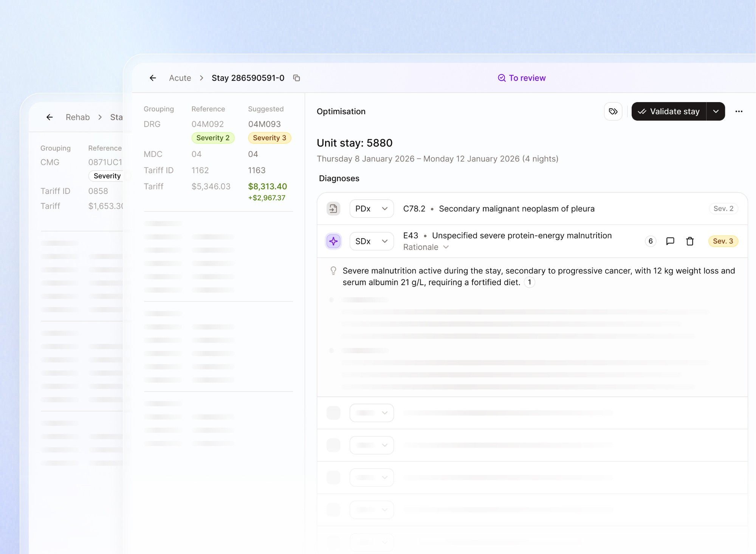
Task: Click the Acute breadcrumb
Action: (x=180, y=78)
